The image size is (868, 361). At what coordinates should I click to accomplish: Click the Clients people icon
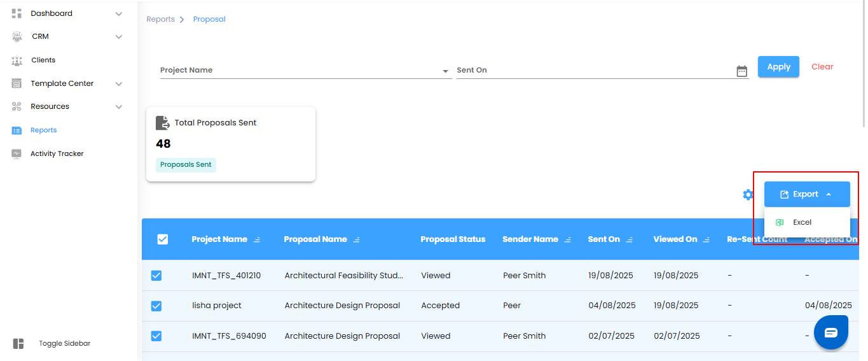coord(17,60)
